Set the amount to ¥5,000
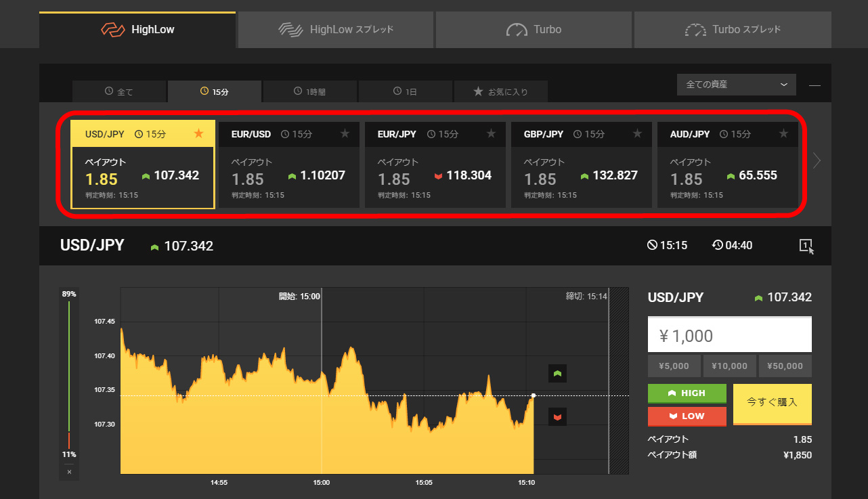 coord(674,366)
